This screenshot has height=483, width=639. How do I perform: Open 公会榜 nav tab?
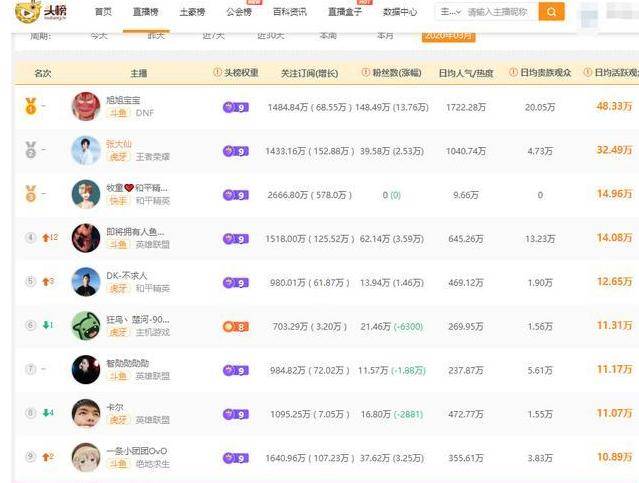pyautogui.click(x=239, y=12)
